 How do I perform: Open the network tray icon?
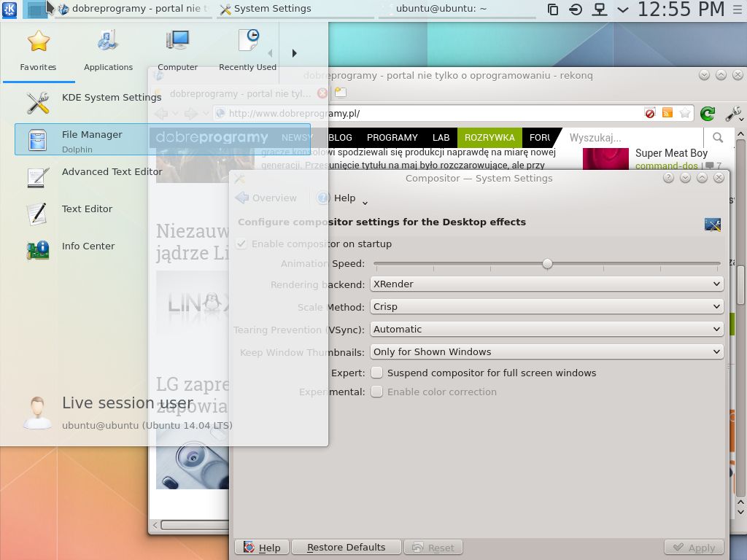coord(600,9)
